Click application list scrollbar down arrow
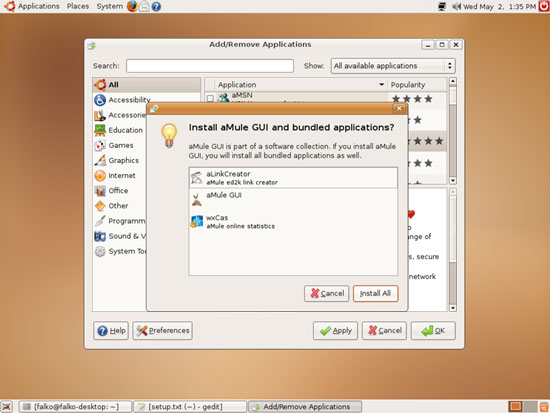550x413 pixels. (453, 180)
